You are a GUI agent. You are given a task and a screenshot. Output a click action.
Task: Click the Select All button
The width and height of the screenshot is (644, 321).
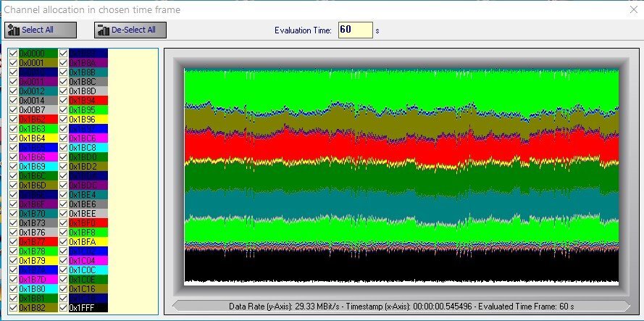(x=40, y=30)
